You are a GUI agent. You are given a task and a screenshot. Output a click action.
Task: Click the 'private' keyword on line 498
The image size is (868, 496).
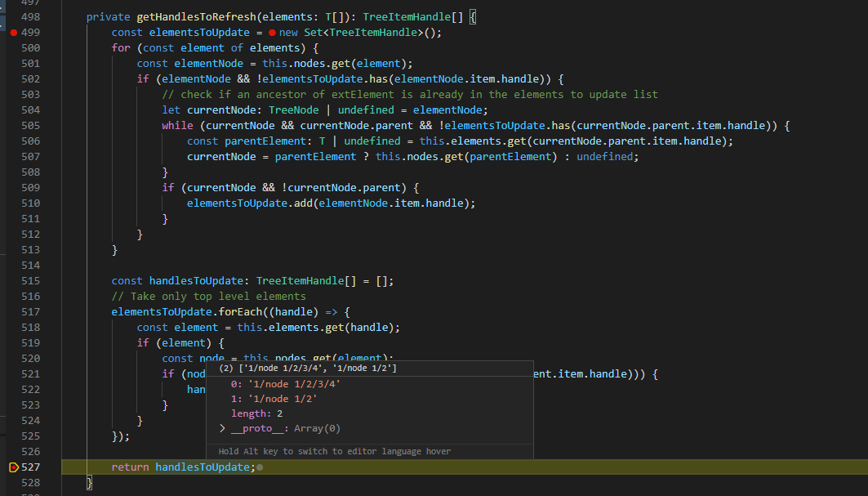(x=108, y=17)
